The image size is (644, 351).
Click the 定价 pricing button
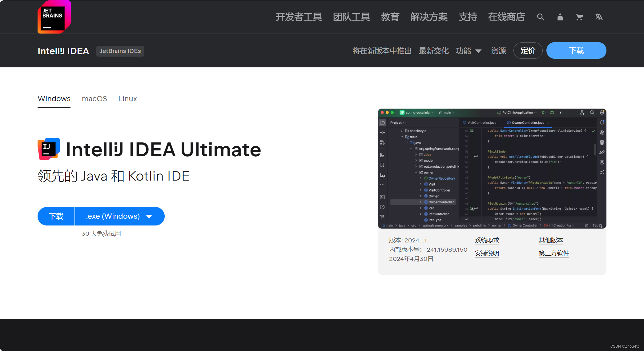coord(528,50)
